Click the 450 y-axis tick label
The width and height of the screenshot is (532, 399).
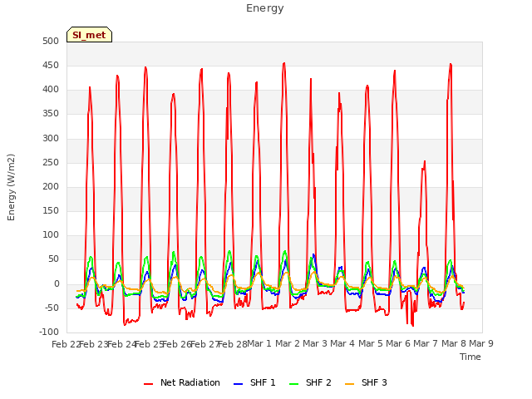tap(51, 65)
